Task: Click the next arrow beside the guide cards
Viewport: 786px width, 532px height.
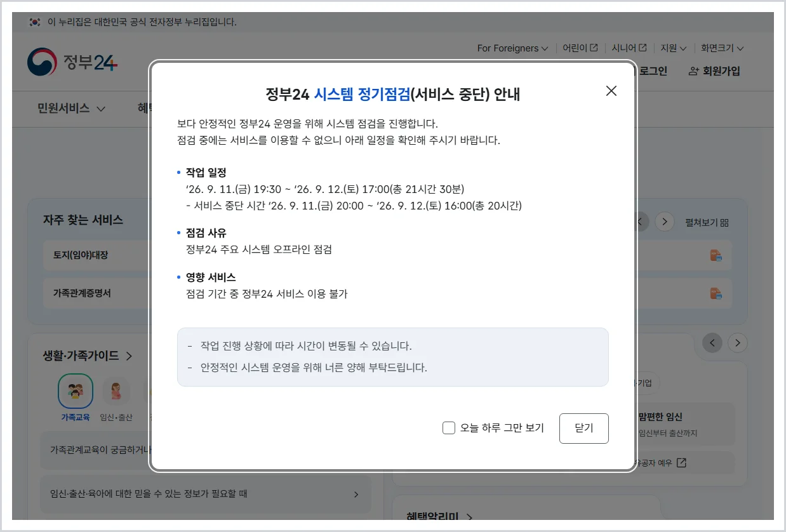Action: tap(737, 343)
